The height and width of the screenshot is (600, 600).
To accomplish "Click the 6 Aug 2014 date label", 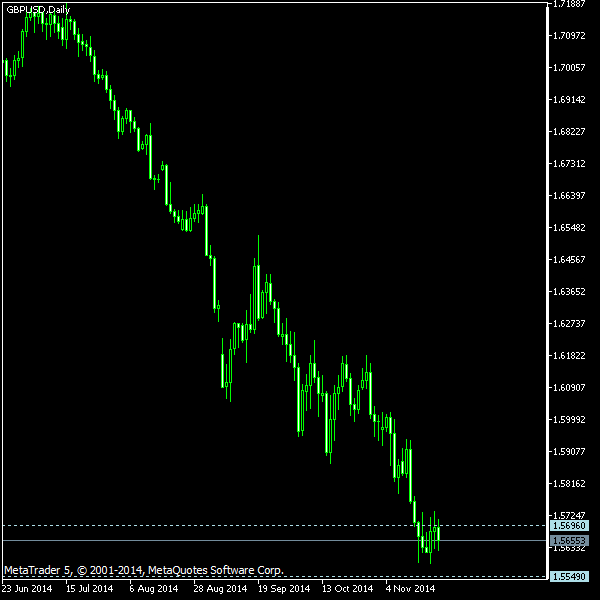I will 154,589.
